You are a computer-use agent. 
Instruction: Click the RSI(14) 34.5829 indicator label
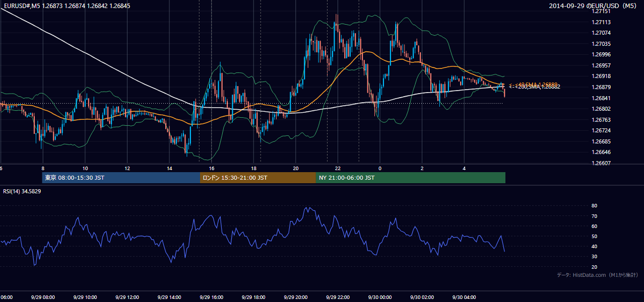[22, 191]
